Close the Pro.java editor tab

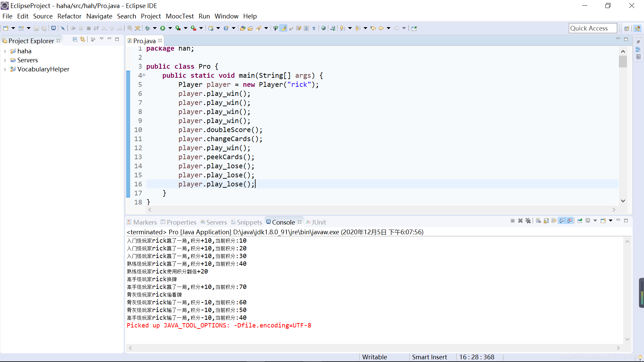coord(160,41)
